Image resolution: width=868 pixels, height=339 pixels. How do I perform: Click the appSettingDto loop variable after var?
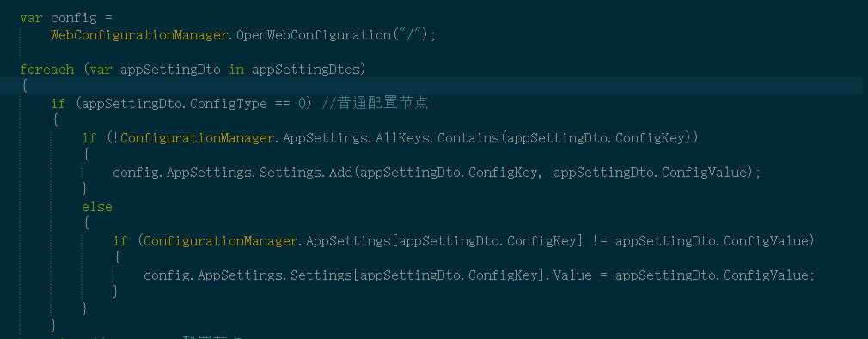(170, 70)
